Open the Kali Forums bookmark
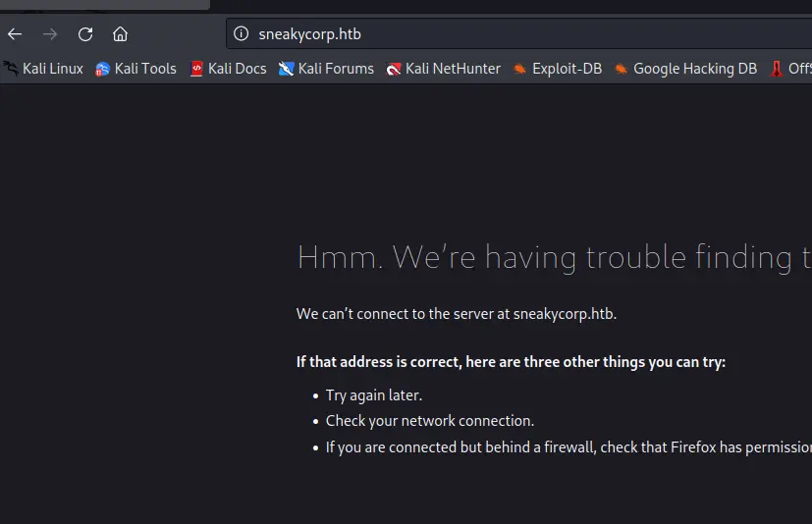The width and height of the screenshot is (812, 524). coord(326,69)
